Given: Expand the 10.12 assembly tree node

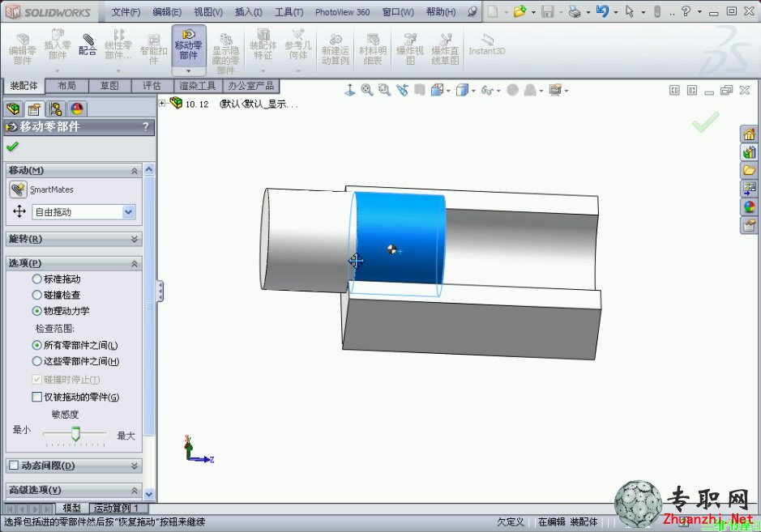Looking at the screenshot, I should (x=162, y=104).
